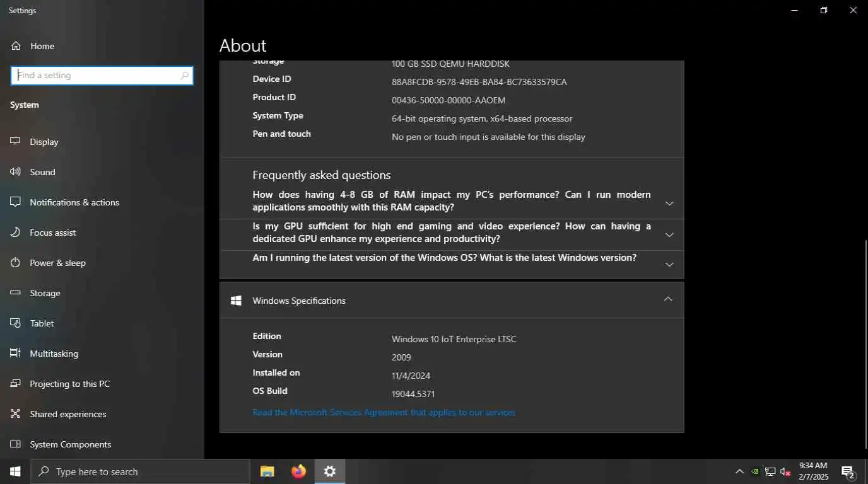This screenshot has height=484, width=868.
Task: Click the Pen and touch value text
Action: coord(488,137)
